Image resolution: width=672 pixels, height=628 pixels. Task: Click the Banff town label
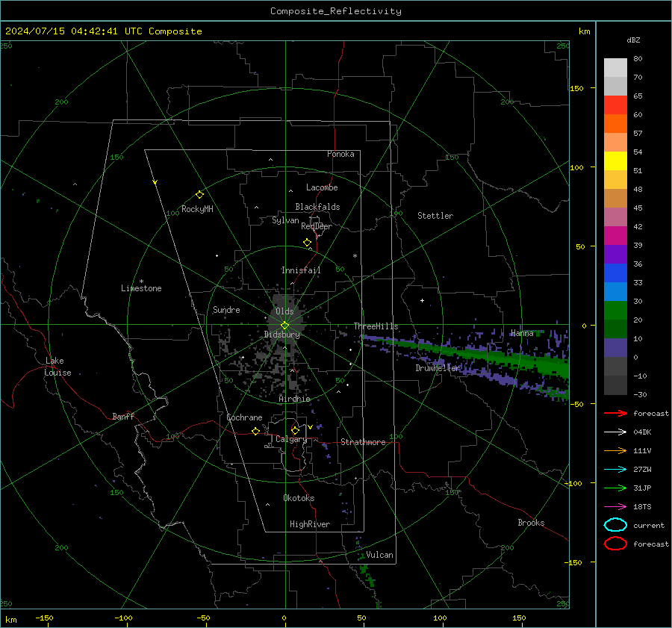click(x=123, y=416)
